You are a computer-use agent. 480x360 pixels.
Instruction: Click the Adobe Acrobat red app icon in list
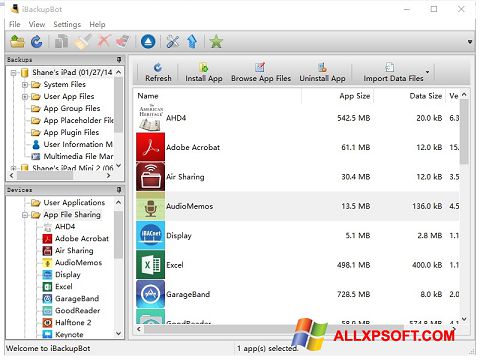pyautogui.click(x=151, y=147)
